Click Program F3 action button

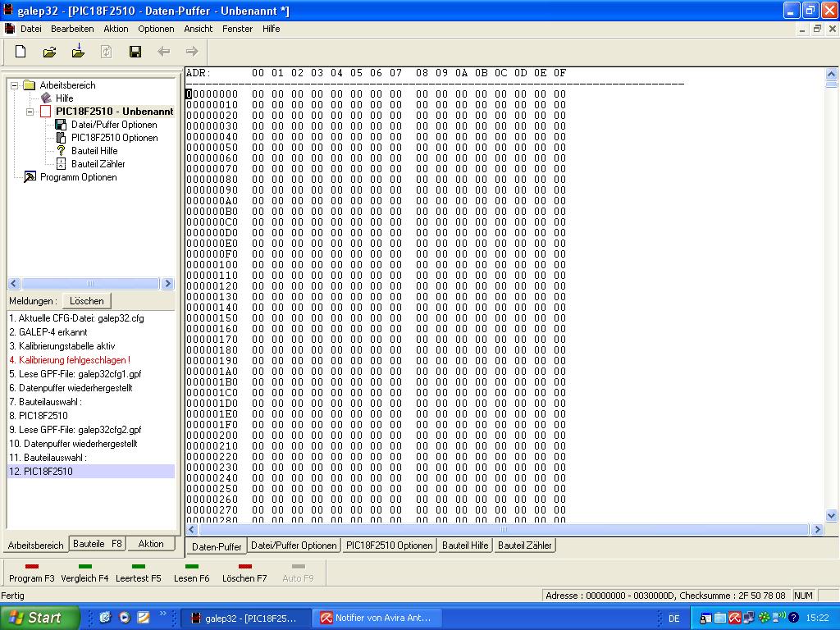[x=32, y=573]
